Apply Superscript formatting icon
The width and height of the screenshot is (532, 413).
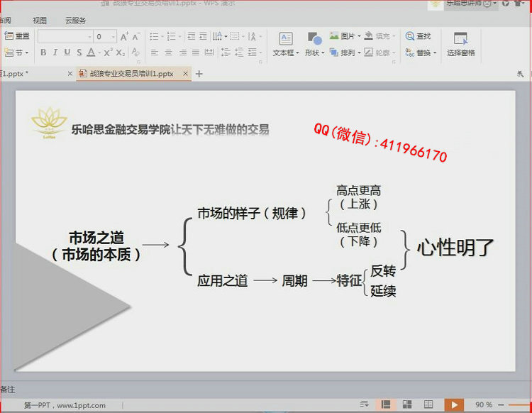point(108,53)
